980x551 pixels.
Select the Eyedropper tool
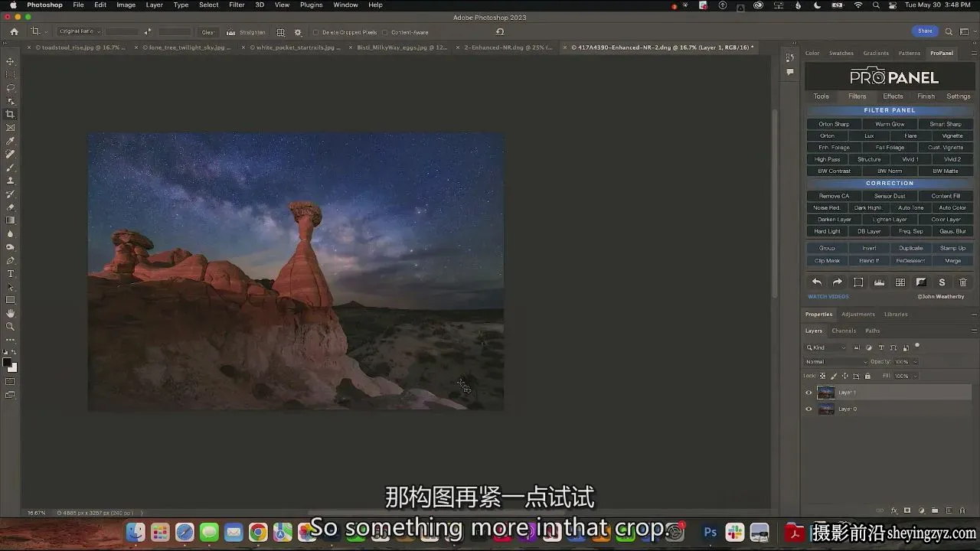(x=10, y=141)
